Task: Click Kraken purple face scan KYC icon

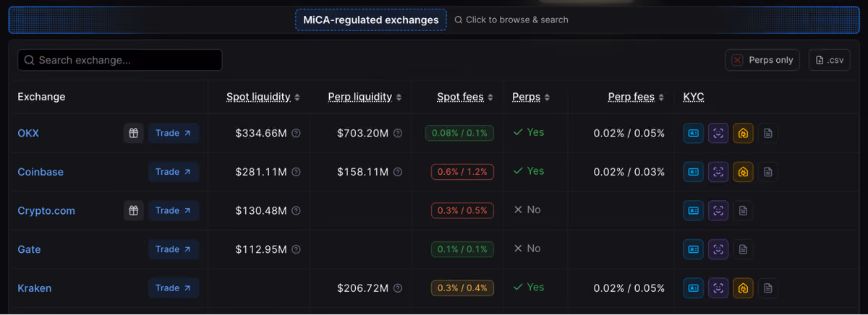Action: click(718, 288)
